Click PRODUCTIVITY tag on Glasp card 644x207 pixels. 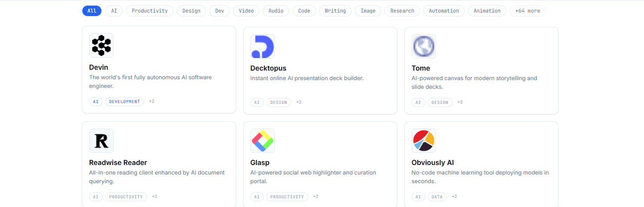(287, 197)
